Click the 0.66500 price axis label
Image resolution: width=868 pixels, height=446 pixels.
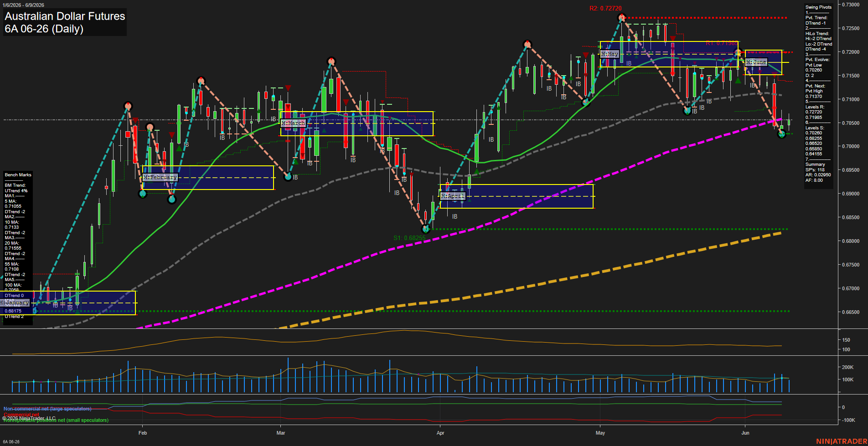[850, 312]
